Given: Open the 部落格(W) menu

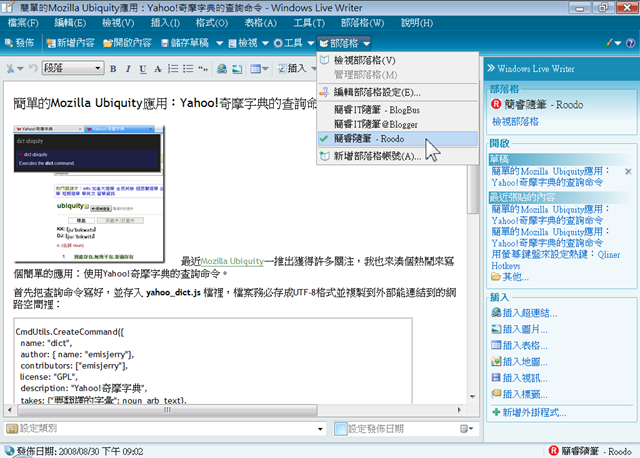Looking at the screenshot, I should coord(362,23).
